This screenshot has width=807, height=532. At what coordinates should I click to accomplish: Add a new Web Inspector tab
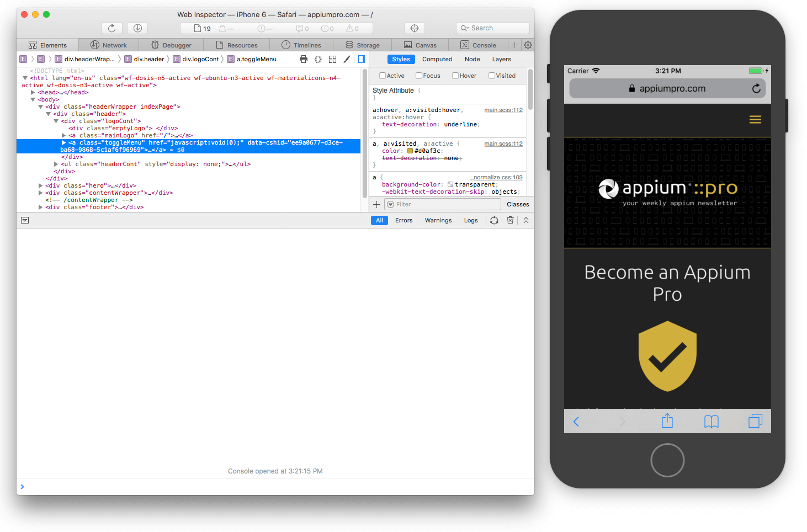pos(514,45)
